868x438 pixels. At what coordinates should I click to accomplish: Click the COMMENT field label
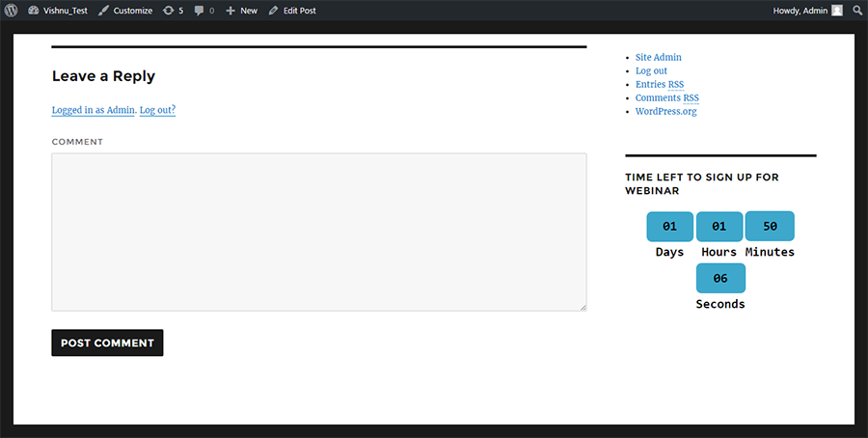pos(77,142)
